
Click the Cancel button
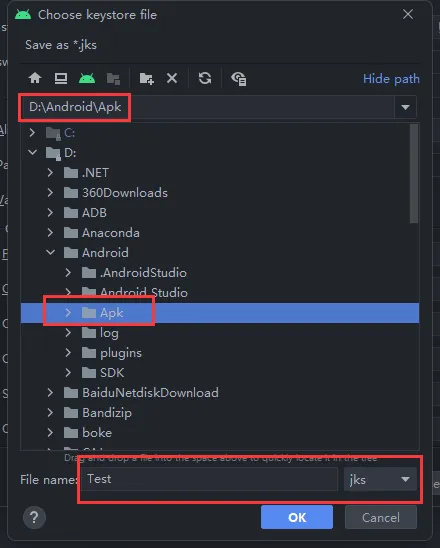[381, 517]
